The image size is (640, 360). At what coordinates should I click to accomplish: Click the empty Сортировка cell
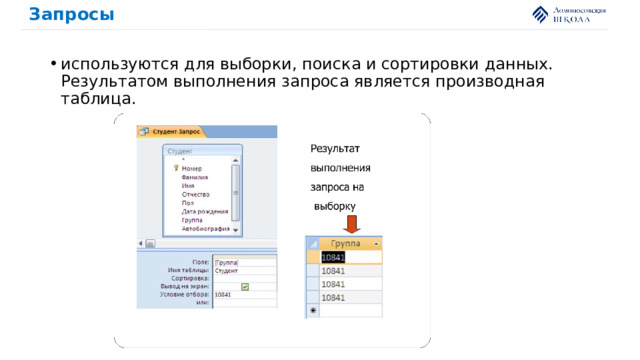(x=245, y=278)
